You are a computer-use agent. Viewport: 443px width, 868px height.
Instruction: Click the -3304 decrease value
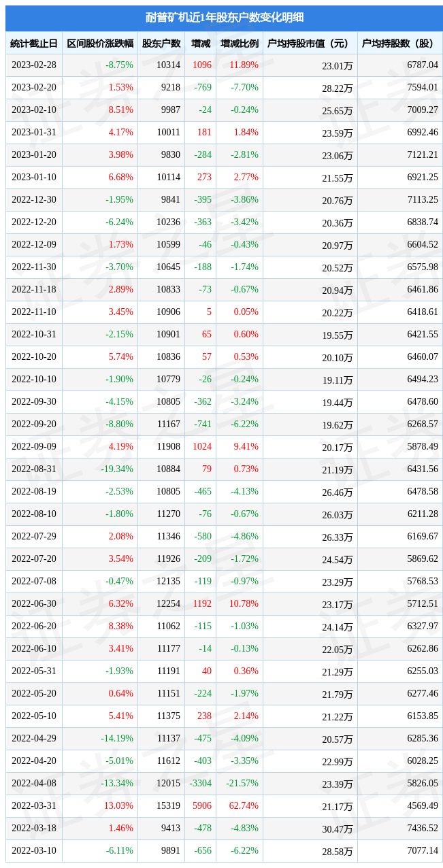pyautogui.click(x=200, y=784)
